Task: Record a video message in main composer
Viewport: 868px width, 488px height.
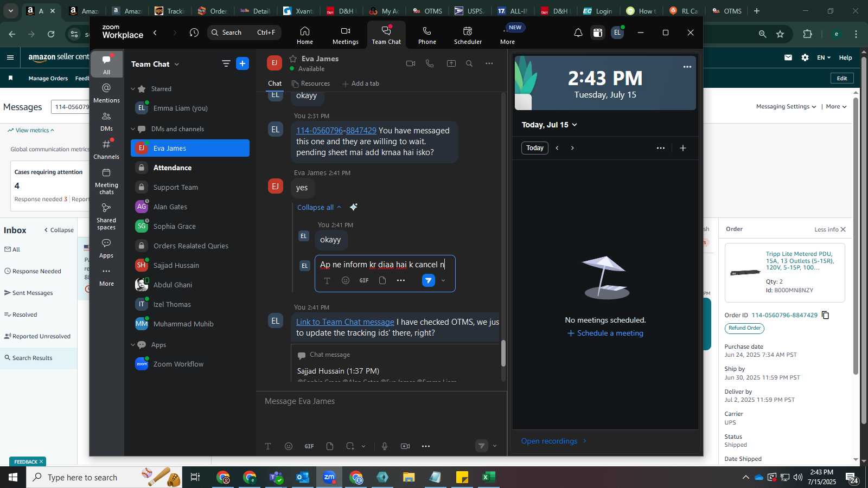Action: pos(405,446)
